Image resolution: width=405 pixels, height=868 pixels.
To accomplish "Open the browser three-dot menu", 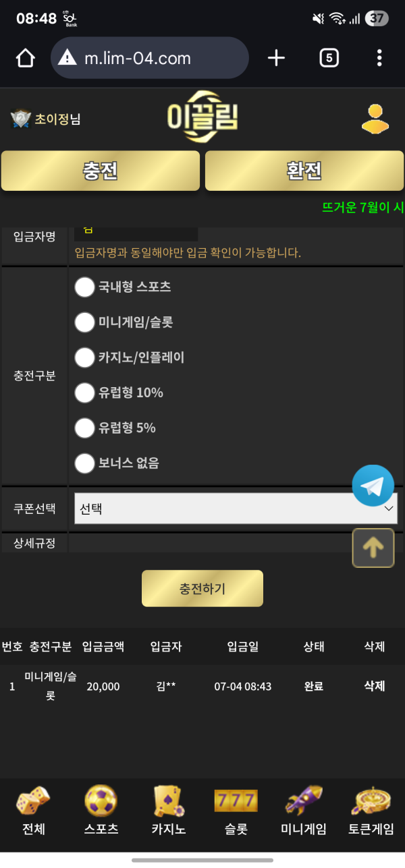I will coord(379,58).
